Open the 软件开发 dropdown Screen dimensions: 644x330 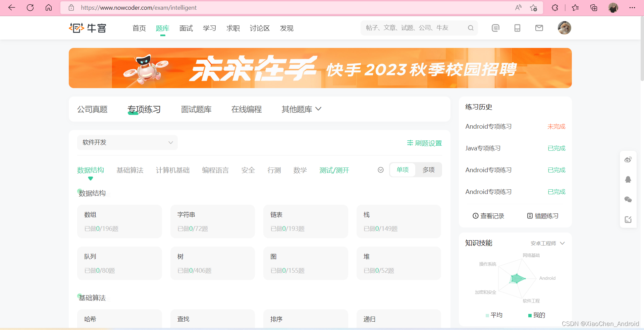(x=127, y=142)
